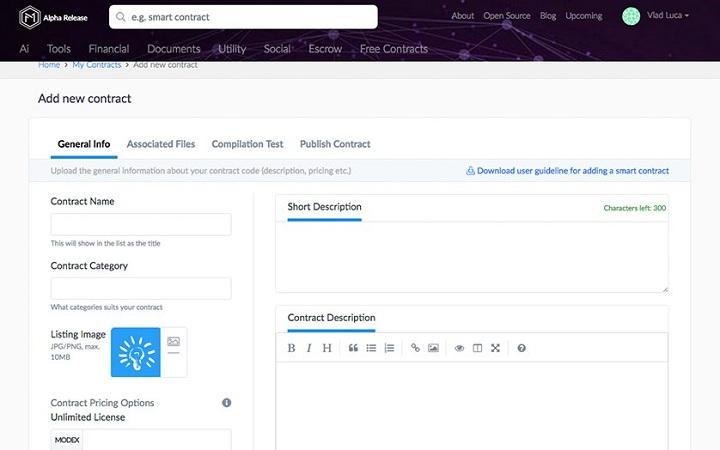The height and width of the screenshot is (450, 720).
Task: Open the Contract Category field
Action: pos(141,289)
